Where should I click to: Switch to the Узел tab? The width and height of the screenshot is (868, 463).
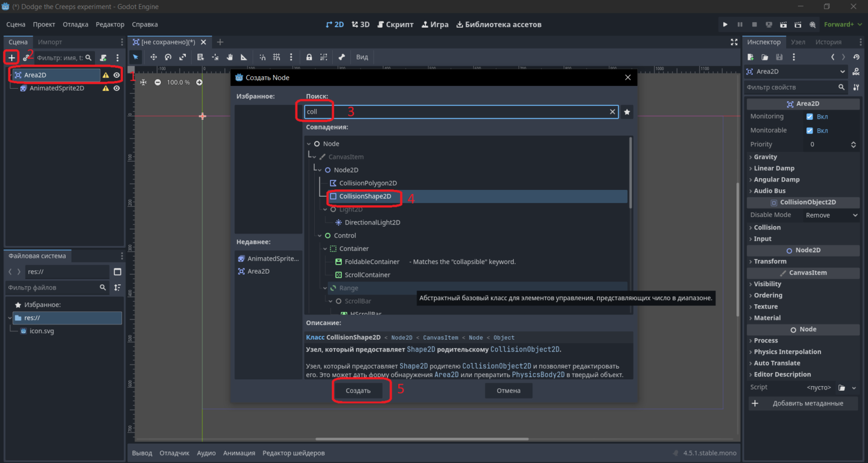point(798,42)
